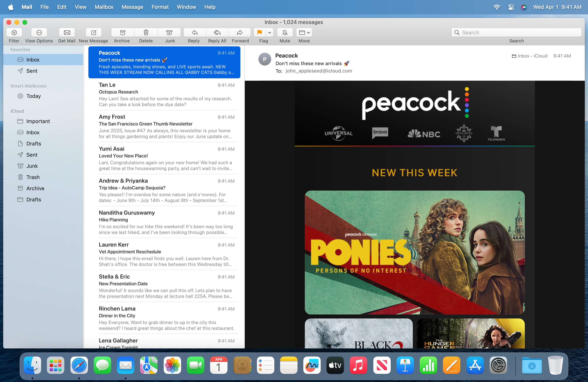Open the Move to mailbox dropdown
588x382 pixels.
pos(304,33)
